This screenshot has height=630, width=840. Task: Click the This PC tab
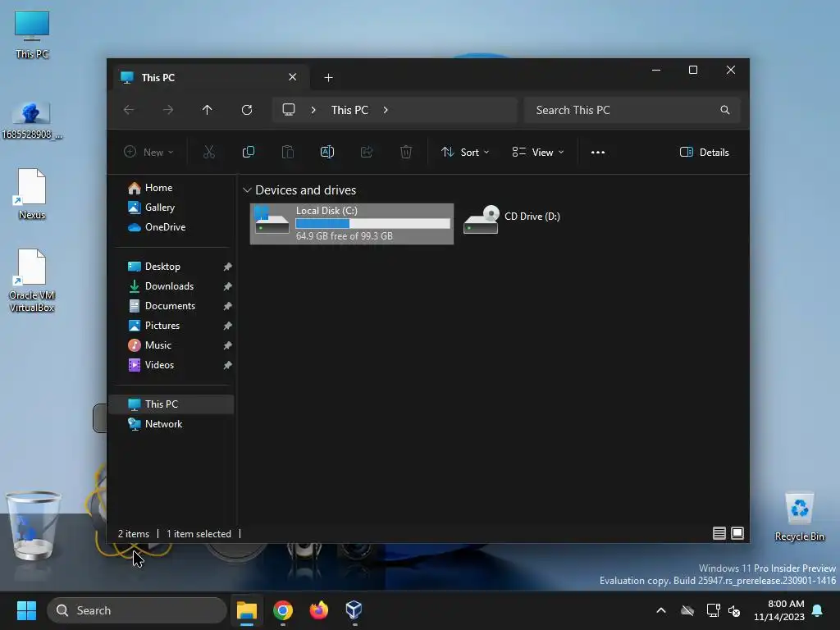coord(212,77)
